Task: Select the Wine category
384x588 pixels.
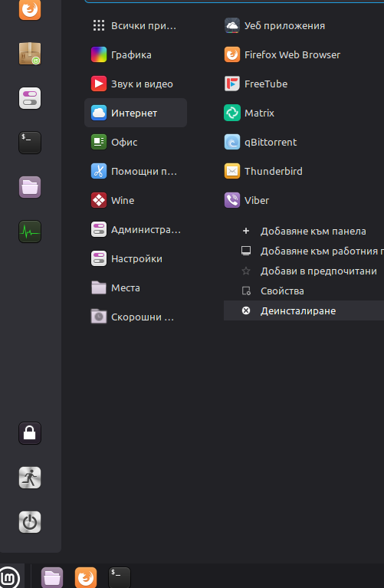Action: 136,200
